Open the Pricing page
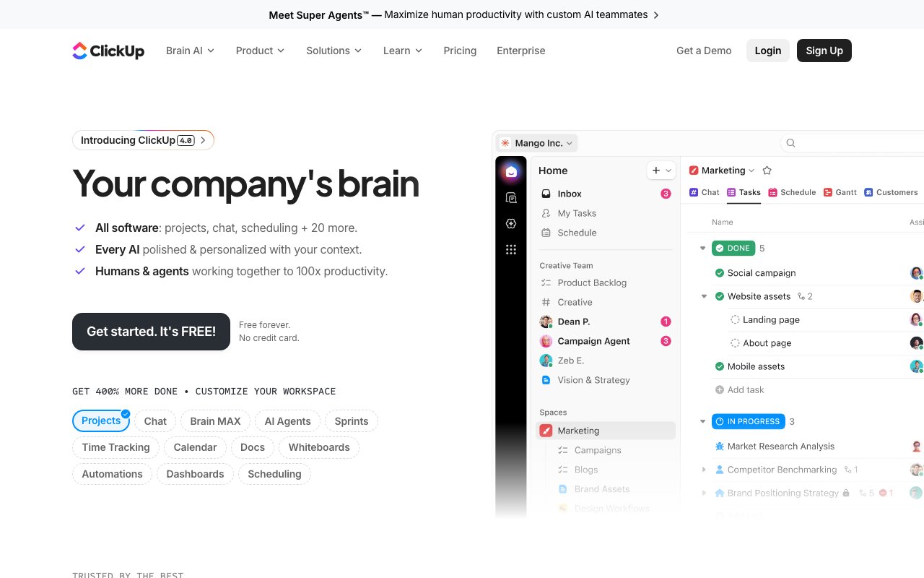The image size is (924, 578). [x=460, y=51]
